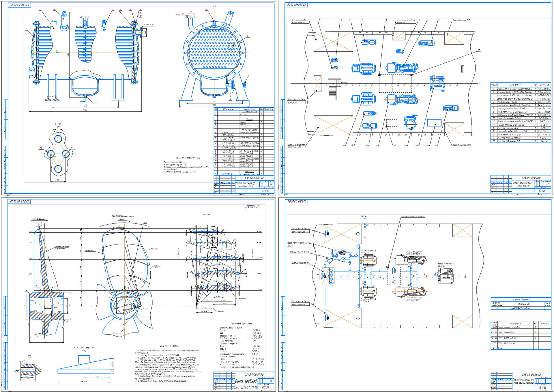The width and height of the screenshot is (554, 392).
Task: Click the fuel system title block cell
Action: click(523, 381)
